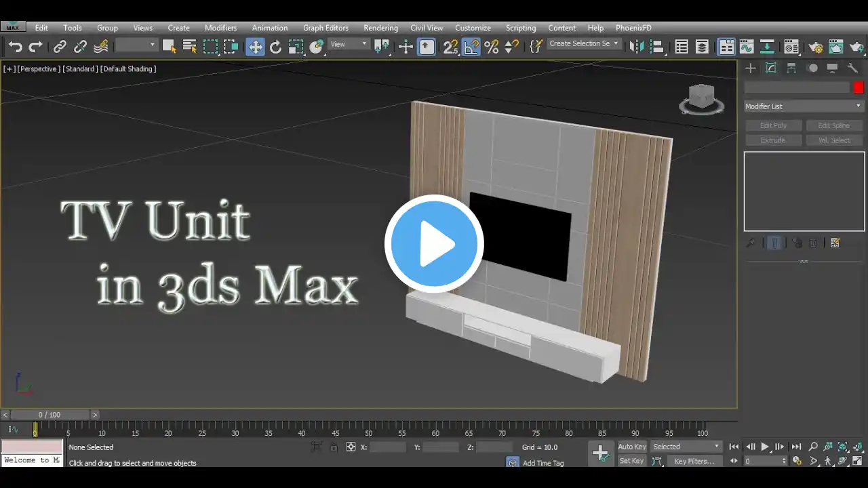This screenshot has width=868, height=488.
Task: Toggle the 2.5D Snaps button
Action: [x=450, y=47]
